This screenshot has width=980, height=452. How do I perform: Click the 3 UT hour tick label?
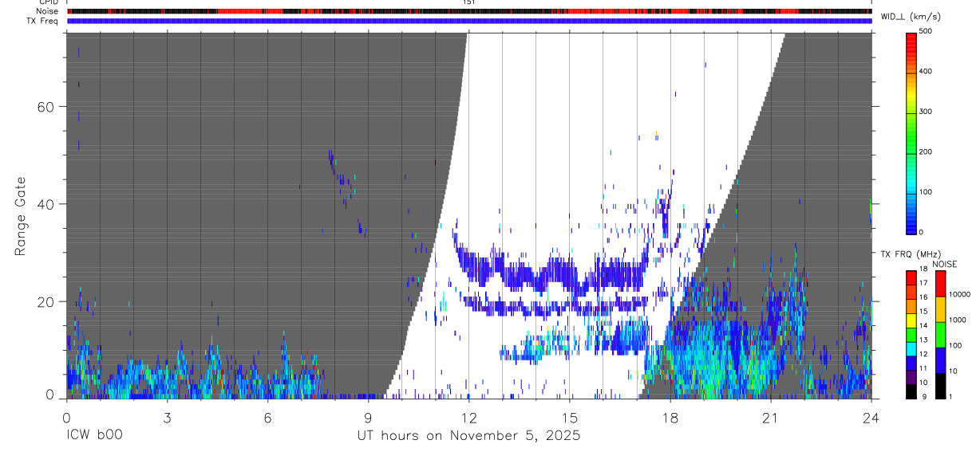pos(167,417)
